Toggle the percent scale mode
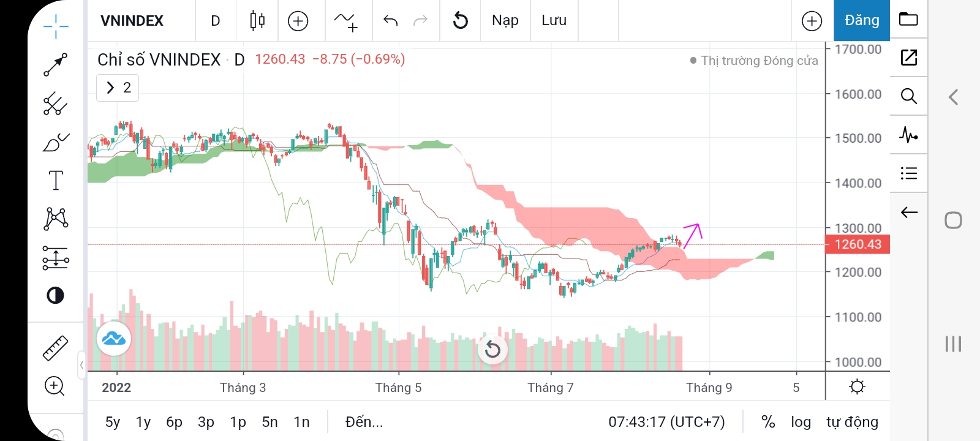980x441 pixels. (x=768, y=421)
